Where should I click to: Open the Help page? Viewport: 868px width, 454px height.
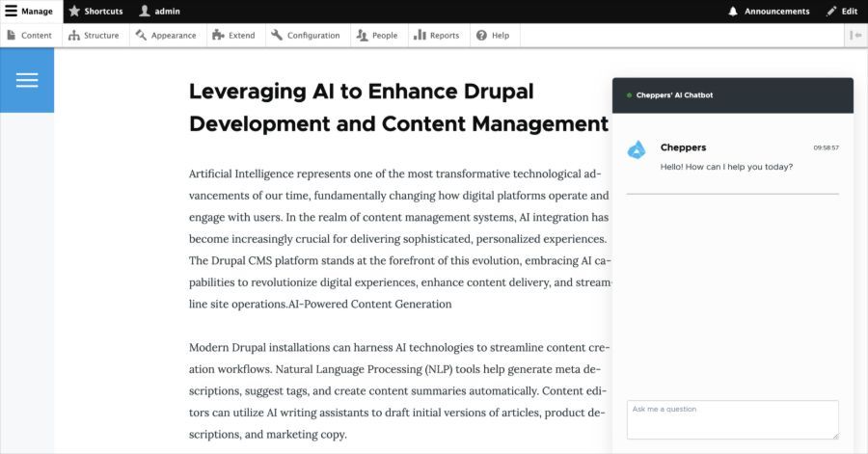(493, 36)
